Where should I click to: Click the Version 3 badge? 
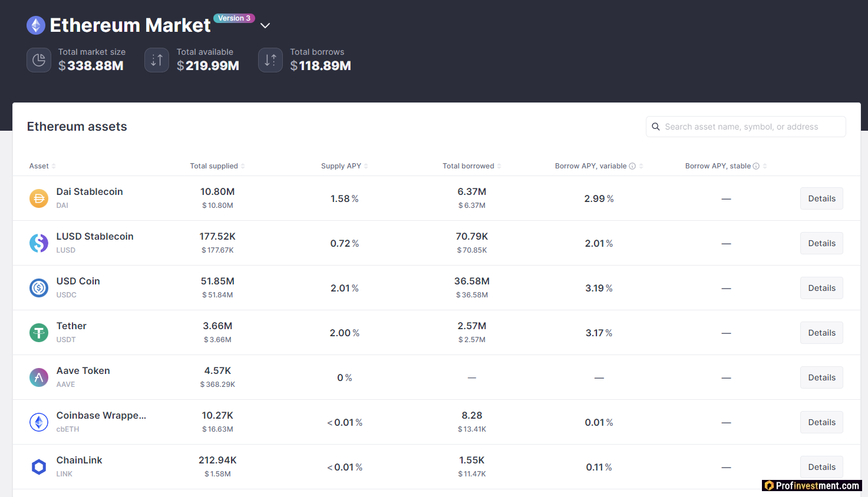[234, 18]
